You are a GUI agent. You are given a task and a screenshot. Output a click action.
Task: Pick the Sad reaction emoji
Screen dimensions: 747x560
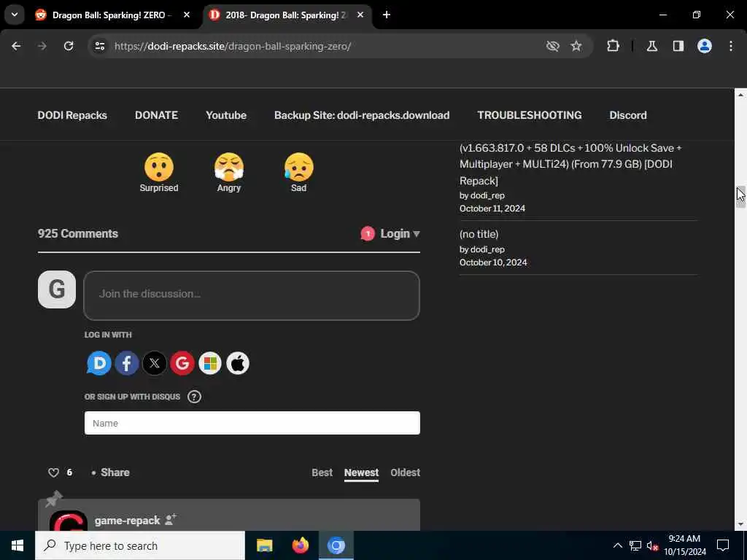(298, 167)
